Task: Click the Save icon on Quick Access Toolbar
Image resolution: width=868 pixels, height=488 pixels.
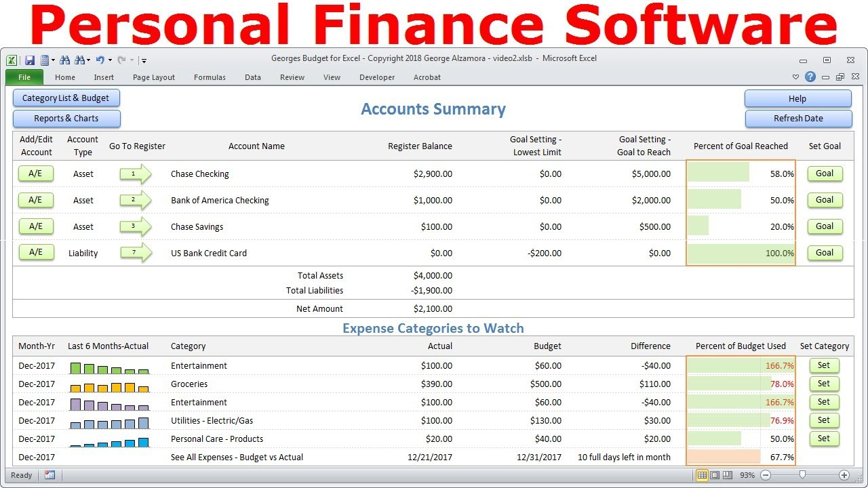Action: click(x=29, y=60)
